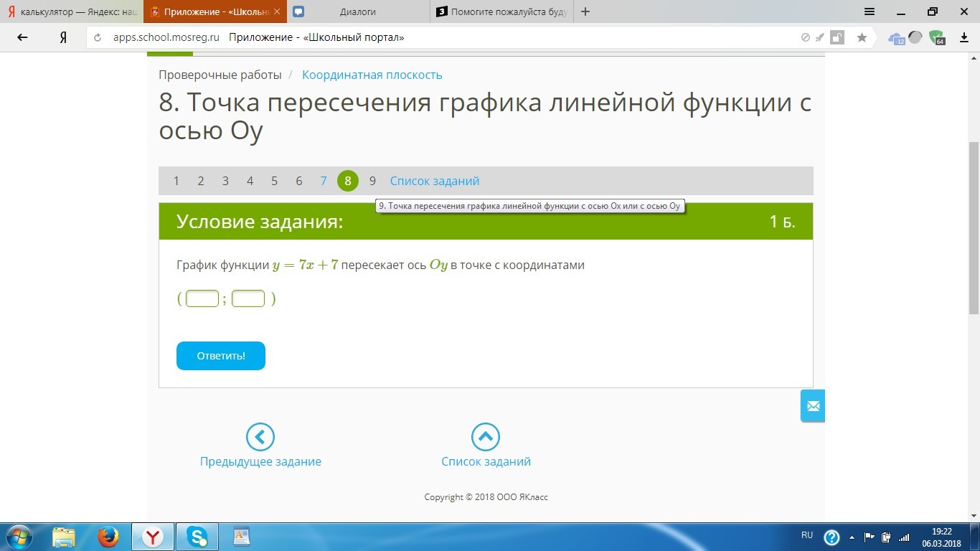
Task: Open the Action Center flag icon
Action: [869, 537]
